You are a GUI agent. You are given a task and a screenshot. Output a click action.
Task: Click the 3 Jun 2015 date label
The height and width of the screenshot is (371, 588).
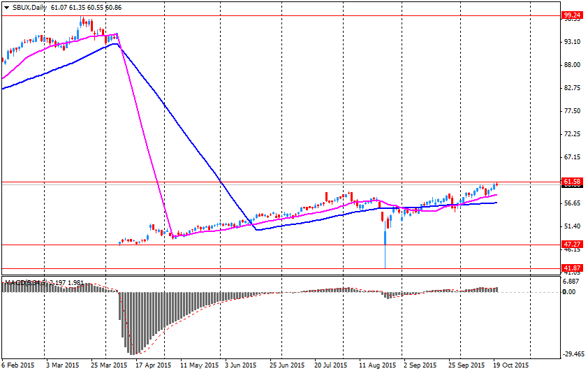coord(241,365)
